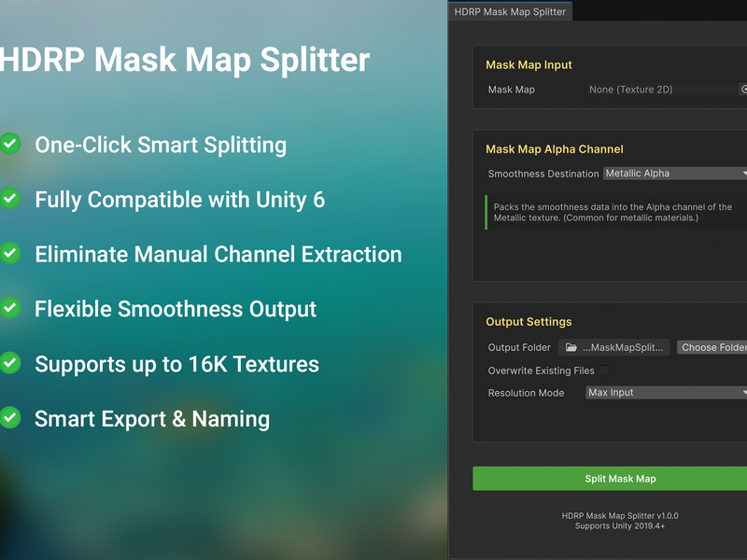Click the green Split Mask Map button
Screen dimensions: 747x560
(x=610, y=479)
